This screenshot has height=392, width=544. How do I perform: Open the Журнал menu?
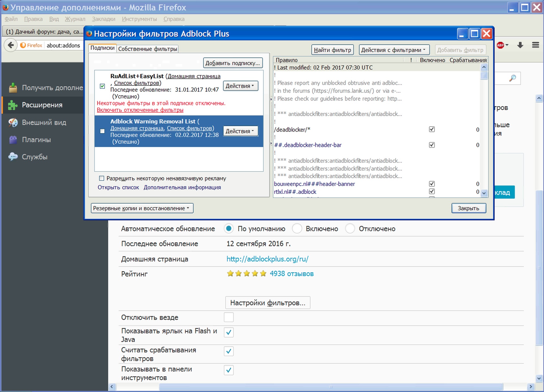(75, 19)
